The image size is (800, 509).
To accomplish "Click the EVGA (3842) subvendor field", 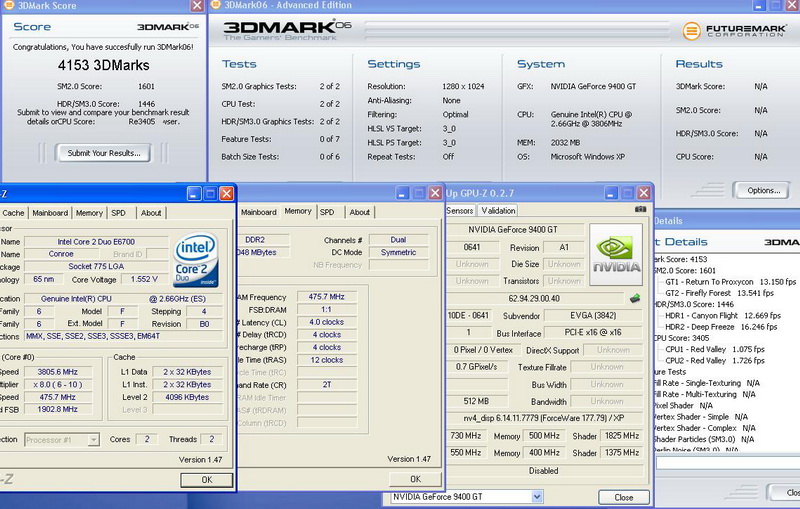I will [593, 316].
